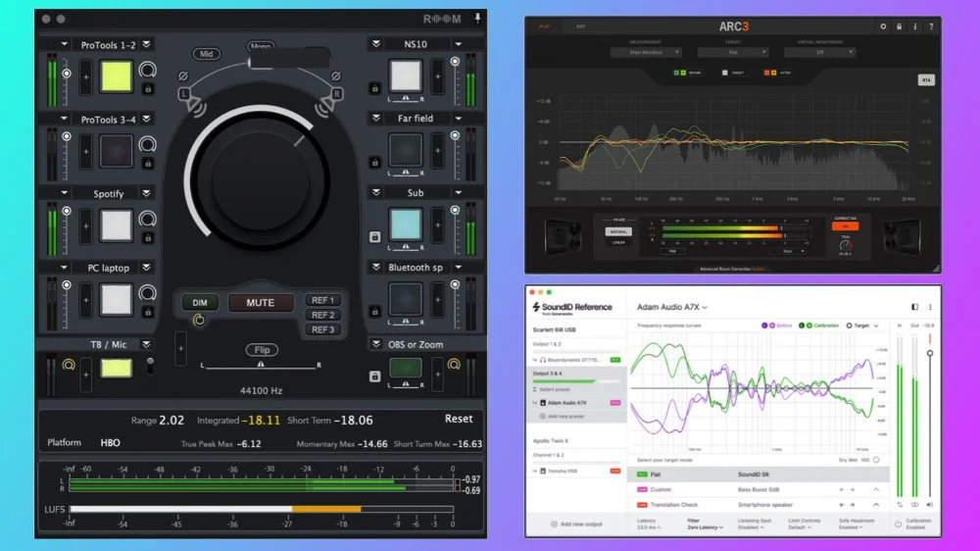This screenshot has height=551, width=980.
Task: Click the large main volume knob
Action: pyautogui.click(x=260, y=179)
